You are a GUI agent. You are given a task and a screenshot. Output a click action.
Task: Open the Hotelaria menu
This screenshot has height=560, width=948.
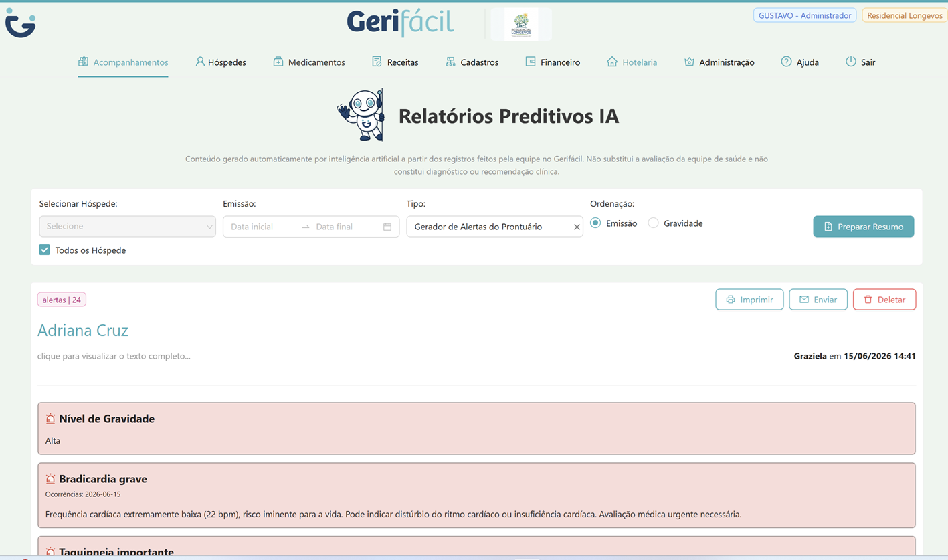(x=632, y=62)
